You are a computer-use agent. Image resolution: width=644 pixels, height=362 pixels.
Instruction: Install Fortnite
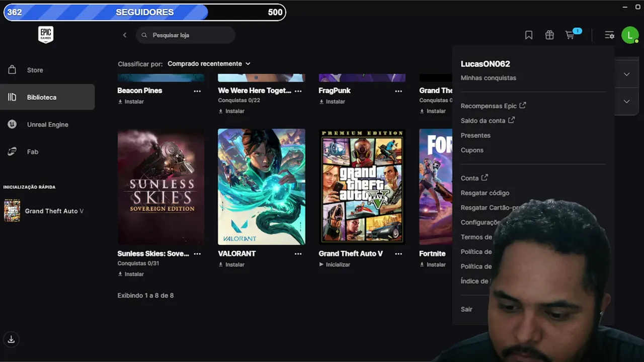coord(433,264)
